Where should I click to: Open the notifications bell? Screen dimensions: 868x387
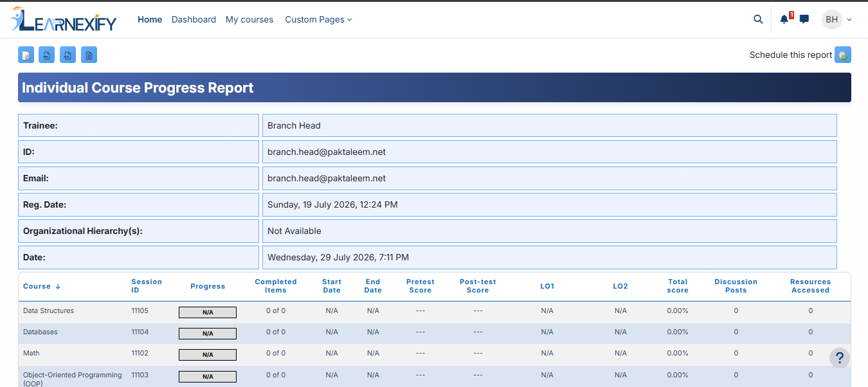[784, 19]
